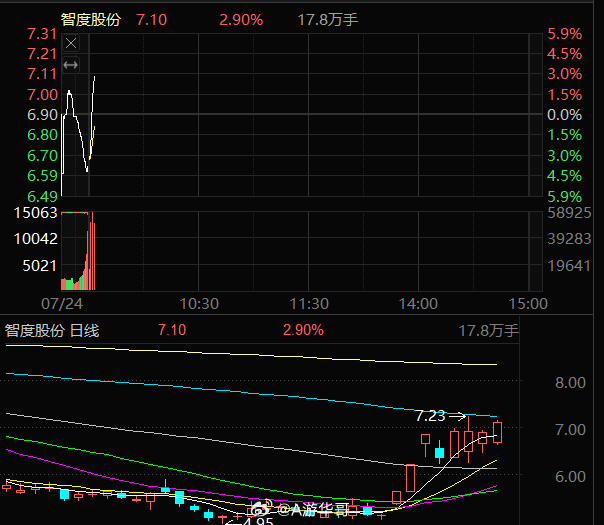Click the 07/24 date label
Image resolution: width=604 pixels, height=525 pixels.
click(62, 304)
